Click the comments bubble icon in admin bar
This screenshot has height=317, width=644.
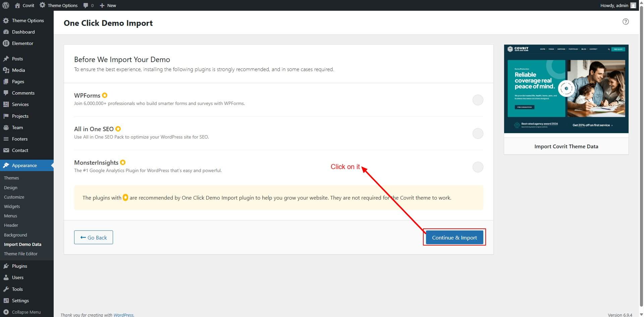(86, 5)
